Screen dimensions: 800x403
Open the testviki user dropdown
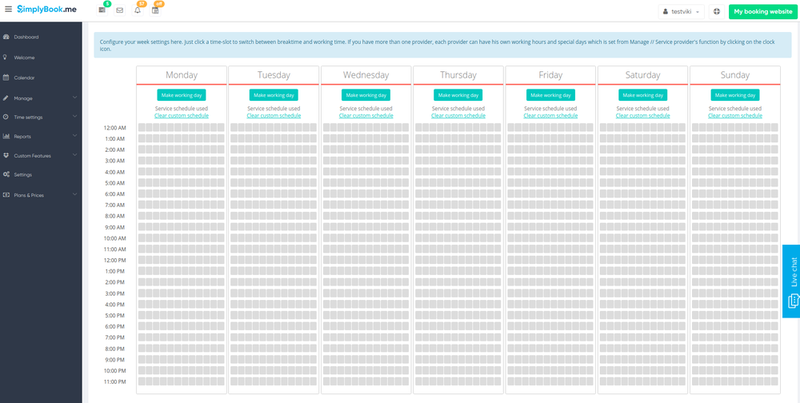coord(682,11)
